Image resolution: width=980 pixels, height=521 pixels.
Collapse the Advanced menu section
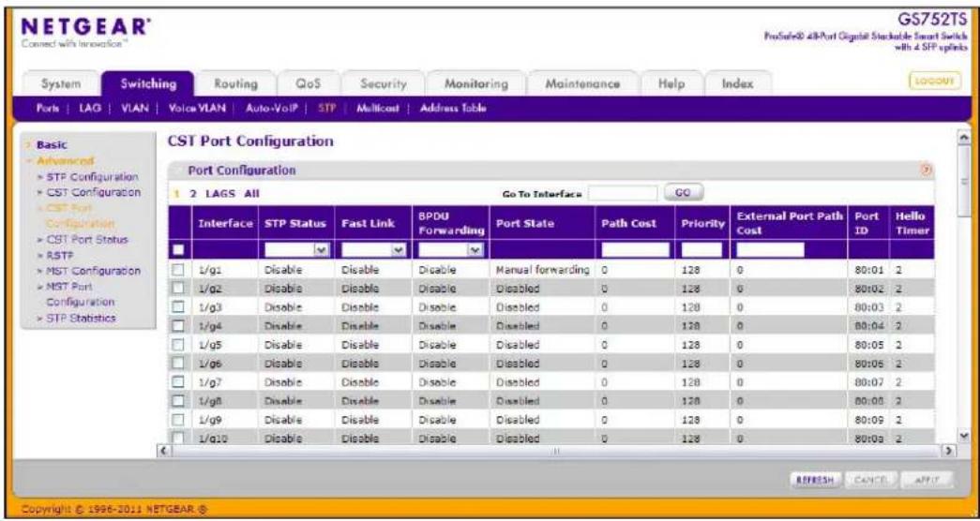tap(62, 160)
